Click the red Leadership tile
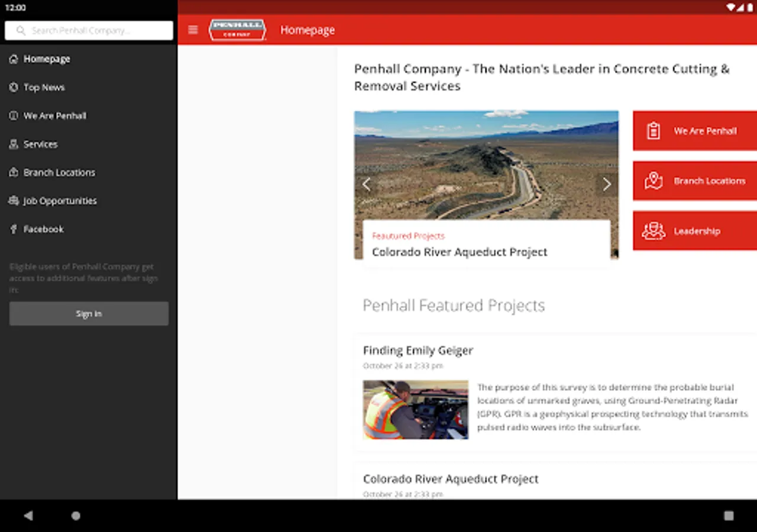This screenshot has height=532, width=757. pos(695,231)
